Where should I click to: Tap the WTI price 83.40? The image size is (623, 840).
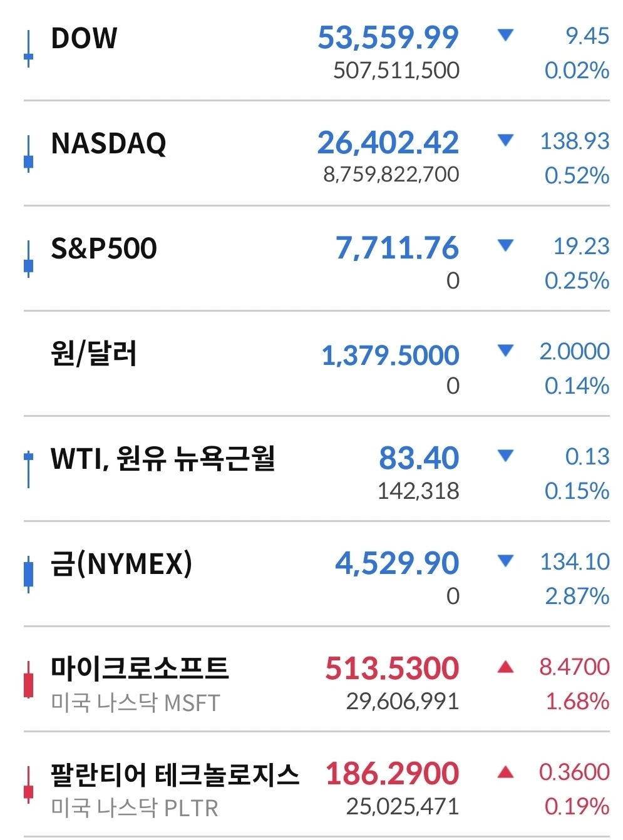click(x=419, y=458)
